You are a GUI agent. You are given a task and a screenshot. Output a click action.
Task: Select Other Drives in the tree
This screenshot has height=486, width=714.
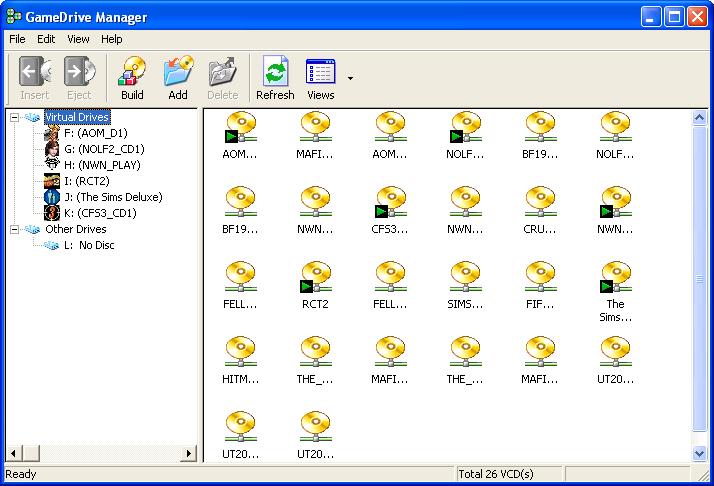pyautogui.click(x=76, y=229)
